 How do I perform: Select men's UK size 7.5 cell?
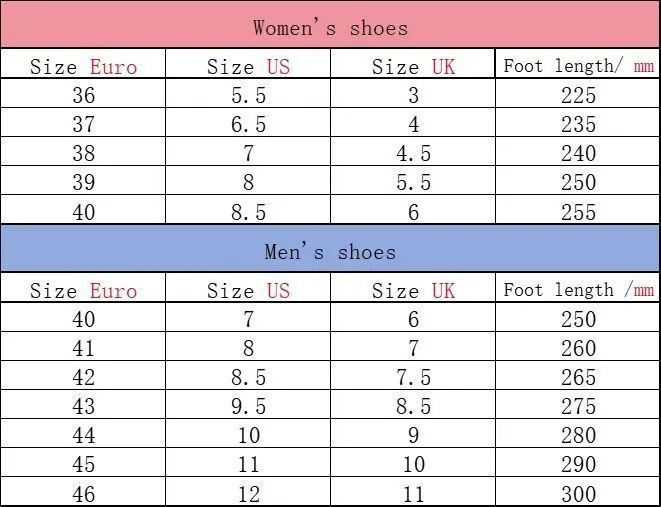pyautogui.click(x=413, y=376)
